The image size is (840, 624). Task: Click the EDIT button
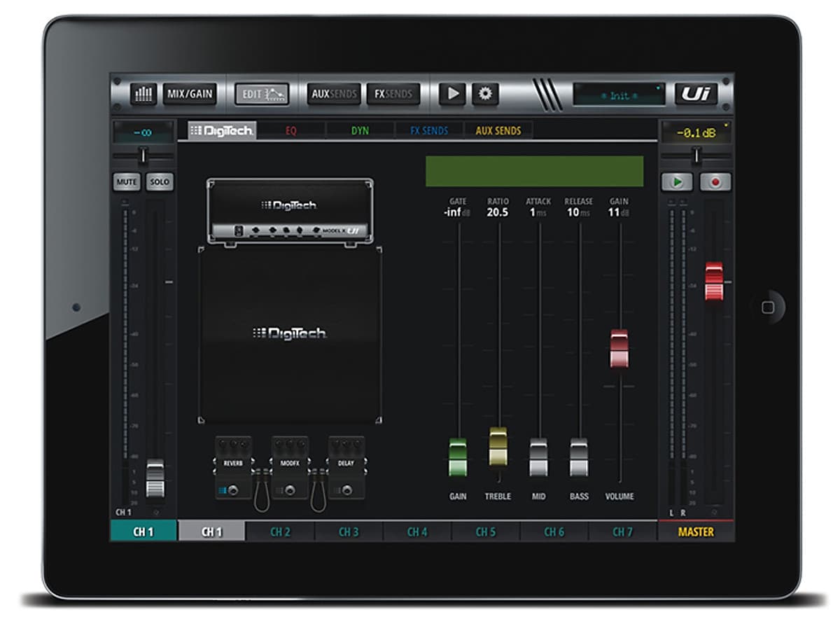(262, 94)
